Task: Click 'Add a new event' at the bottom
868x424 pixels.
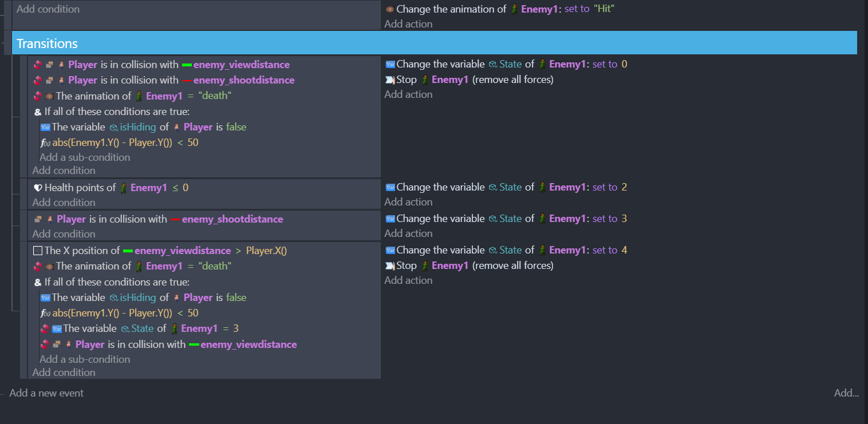Action: coord(46,393)
